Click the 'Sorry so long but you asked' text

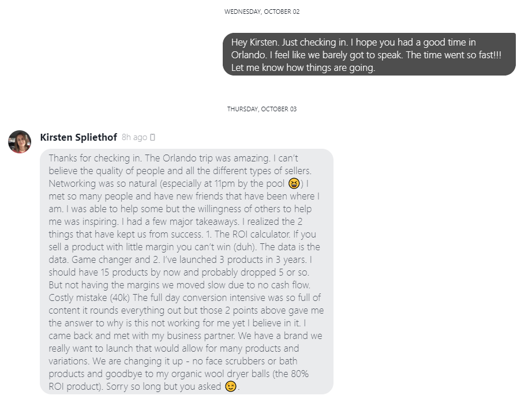tap(154, 386)
